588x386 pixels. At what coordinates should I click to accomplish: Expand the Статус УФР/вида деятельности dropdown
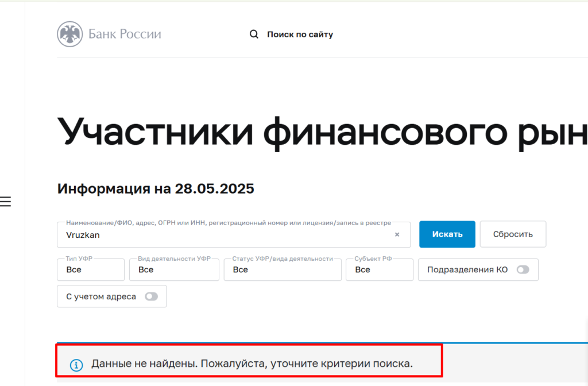click(283, 270)
